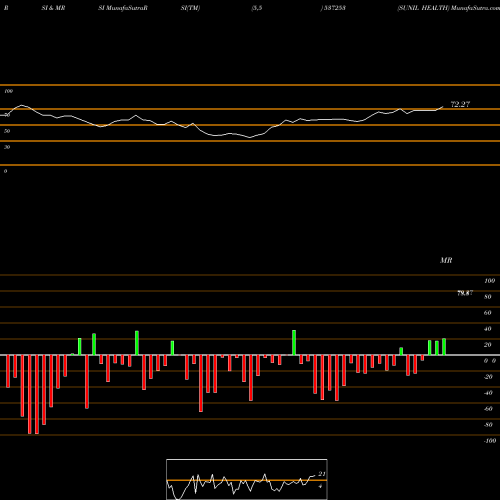Click the RSI value 72.27 label
The height and width of the screenshot is (500, 500).
[x=460, y=104]
